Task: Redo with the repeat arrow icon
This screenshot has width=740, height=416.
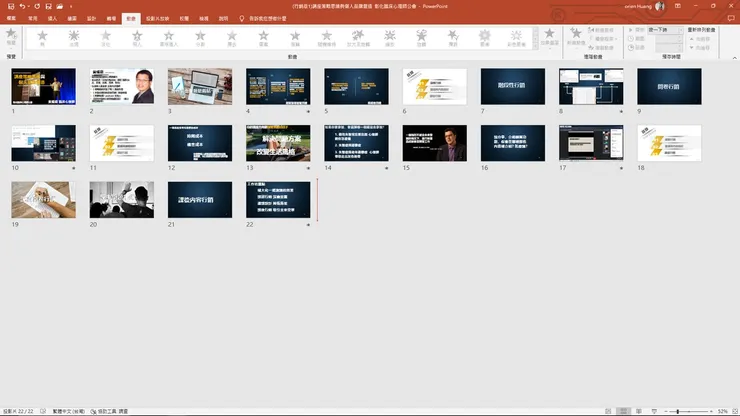Action: click(37, 6)
